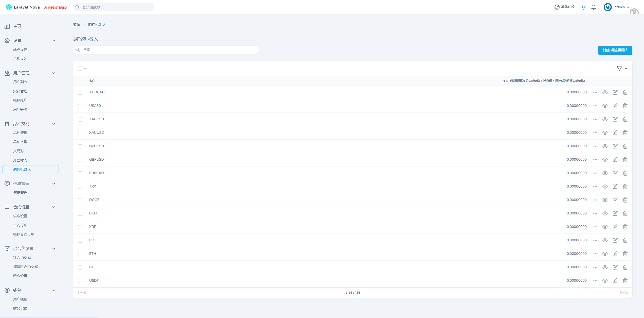Image resolution: width=644 pixels, height=318 pixels.
Task: Check the box beside USA30
Action: (x=80, y=106)
